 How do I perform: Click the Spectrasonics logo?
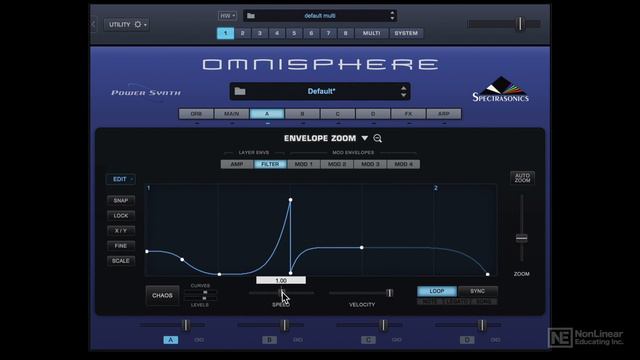point(500,89)
